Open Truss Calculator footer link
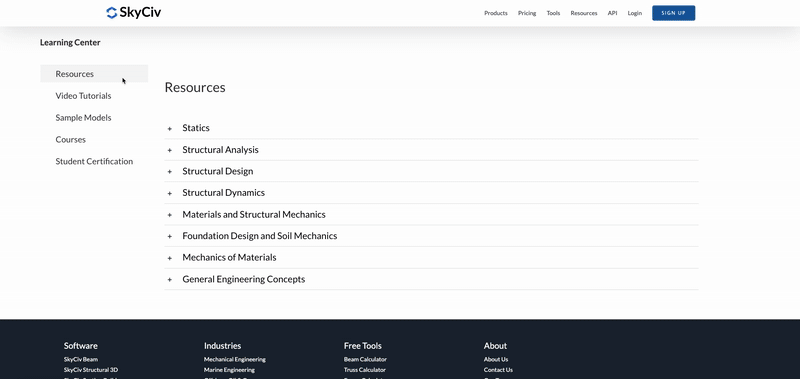Viewport: 800px width, 379px height. (x=365, y=370)
